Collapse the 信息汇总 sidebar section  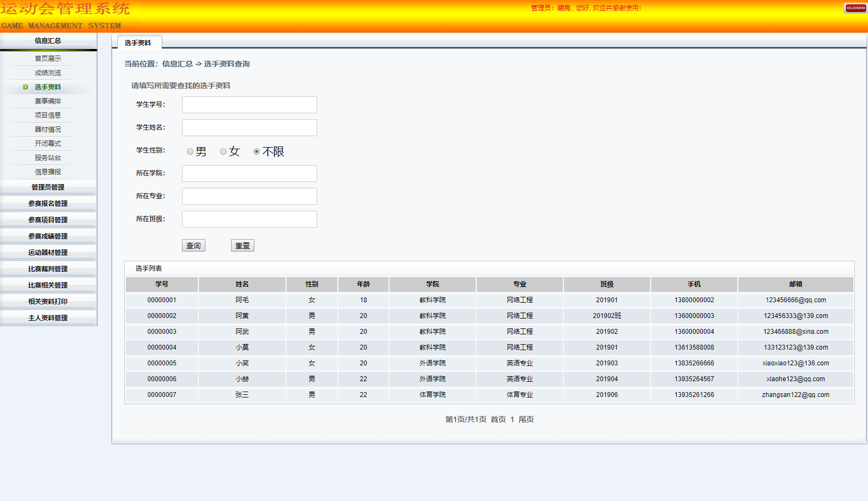[x=48, y=41]
